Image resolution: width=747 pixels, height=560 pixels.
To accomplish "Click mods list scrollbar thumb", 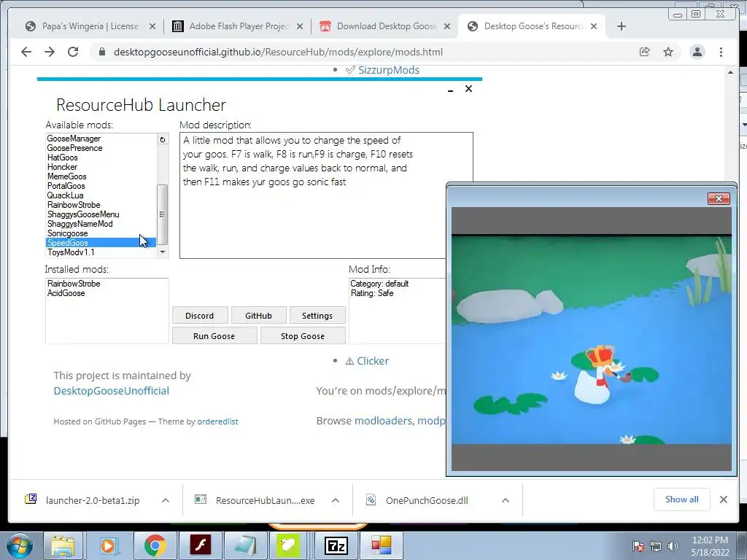I will [x=163, y=214].
